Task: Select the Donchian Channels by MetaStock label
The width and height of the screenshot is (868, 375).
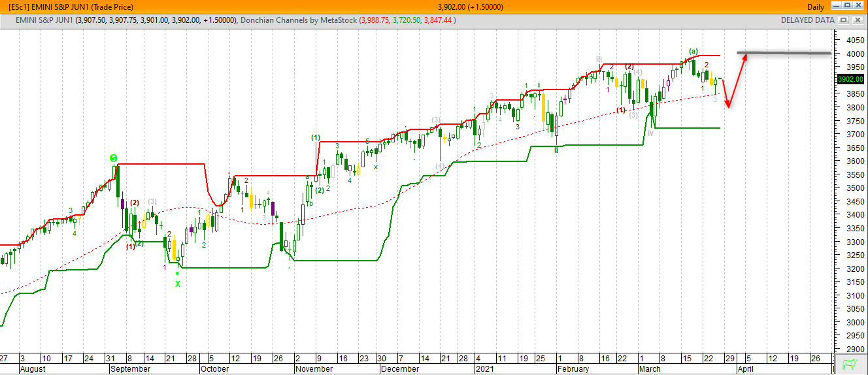Action: (x=299, y=20)
